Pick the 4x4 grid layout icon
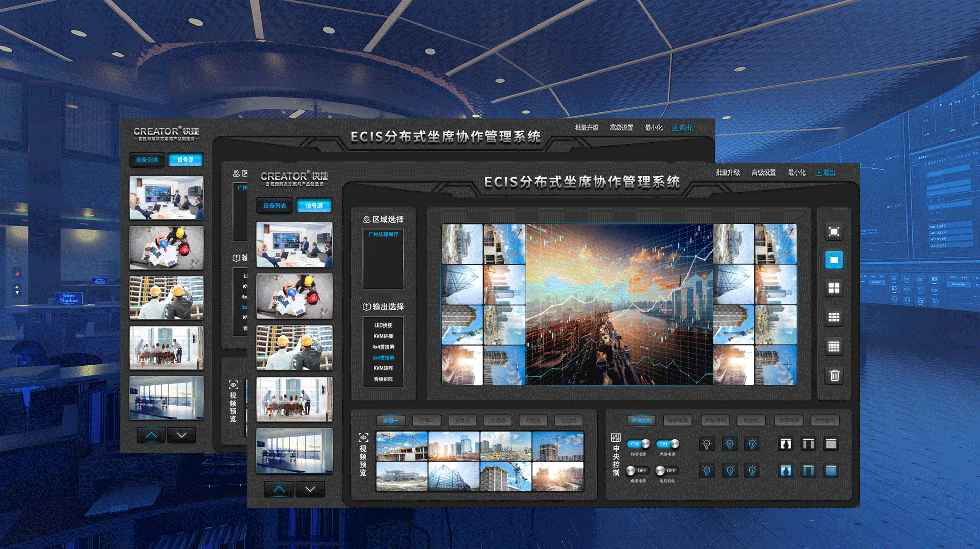Screen dimensions: 980x549 [834, 346]
